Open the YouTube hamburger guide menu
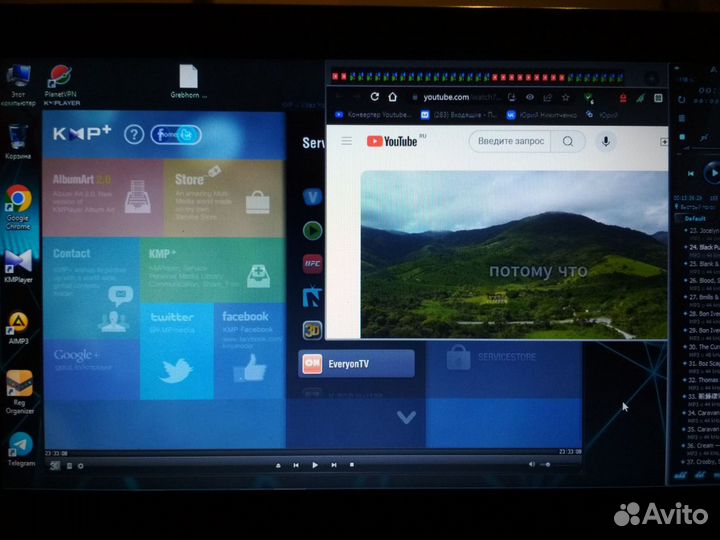Screen dimensions: 720x540 (x=347, y=141)
